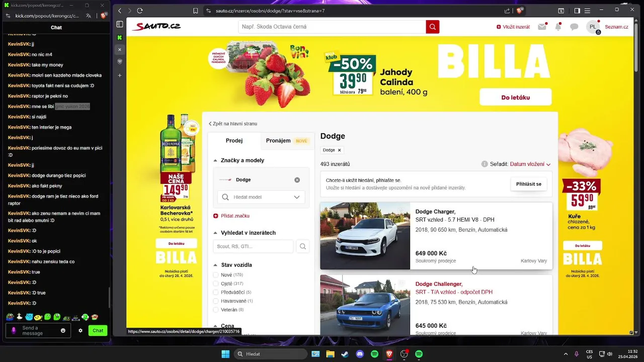644x362 pixels.
Task: Check the Veterán condition box
Action: point(216,310)
